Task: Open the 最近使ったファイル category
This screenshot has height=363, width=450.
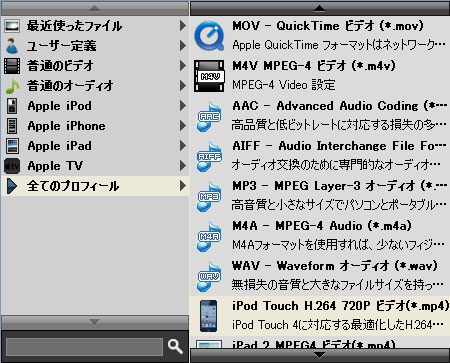Action: coord(95,26)
